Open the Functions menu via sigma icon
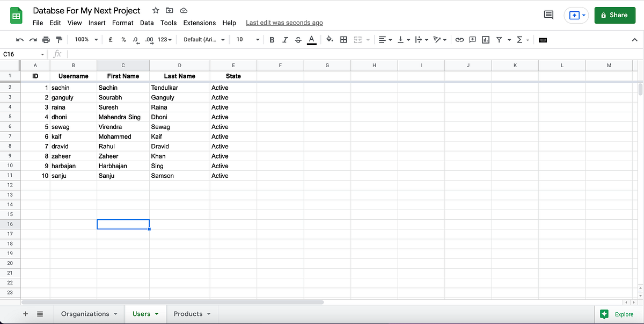The image size is (644, 324). point(518,39)
